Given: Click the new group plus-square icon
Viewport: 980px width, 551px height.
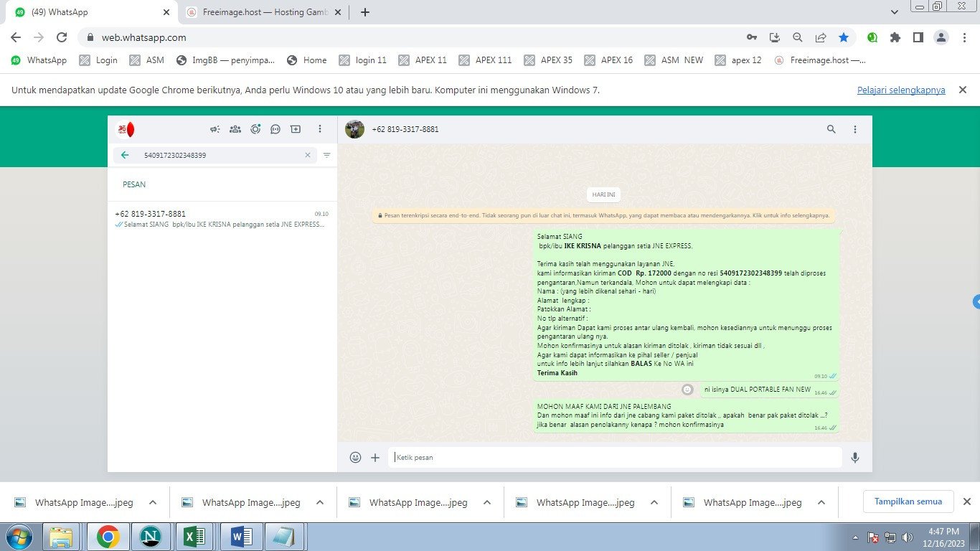Looking at the screenshot, I should tap(296, 129).
